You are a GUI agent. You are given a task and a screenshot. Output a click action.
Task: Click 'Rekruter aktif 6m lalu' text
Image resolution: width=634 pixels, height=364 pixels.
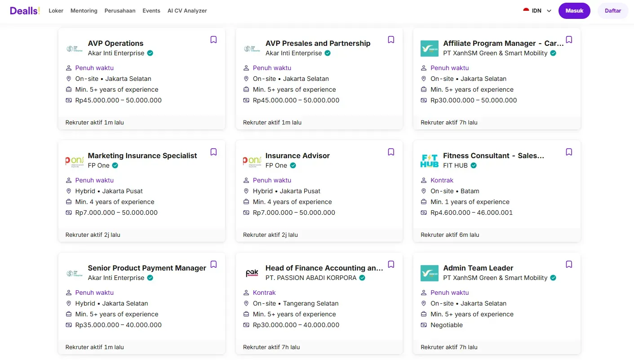point(450,235)
